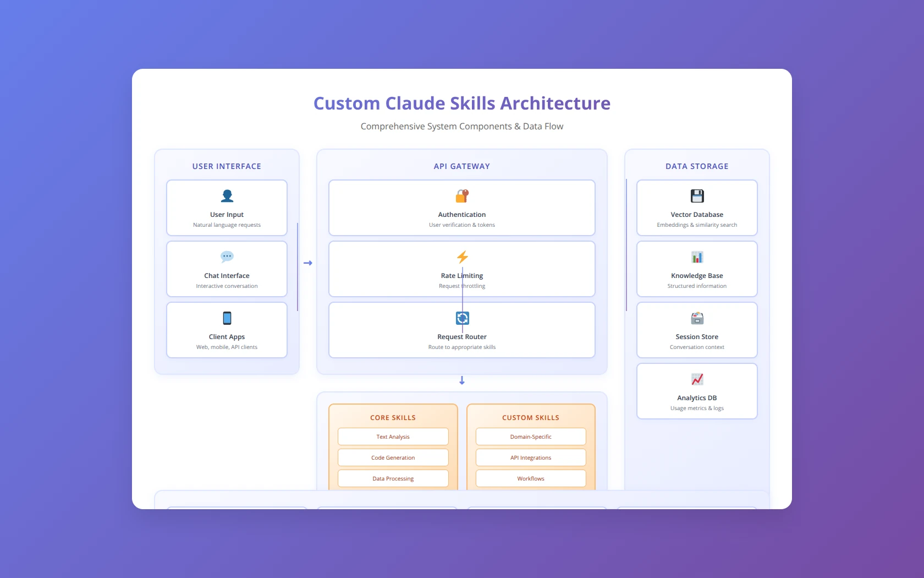924x578 pixels.
Task: Click the "Web, mobile, API clients" description
Action: [227, 347]
